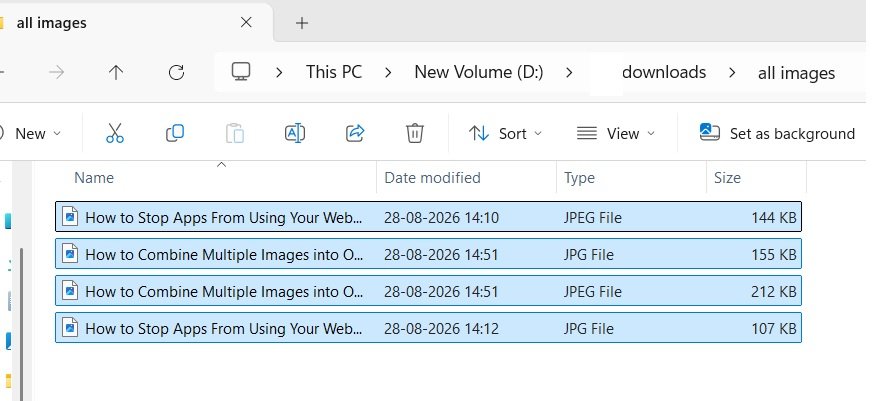
Task: Click the Refresh arrow icon
Action: [x=177, y=72]
